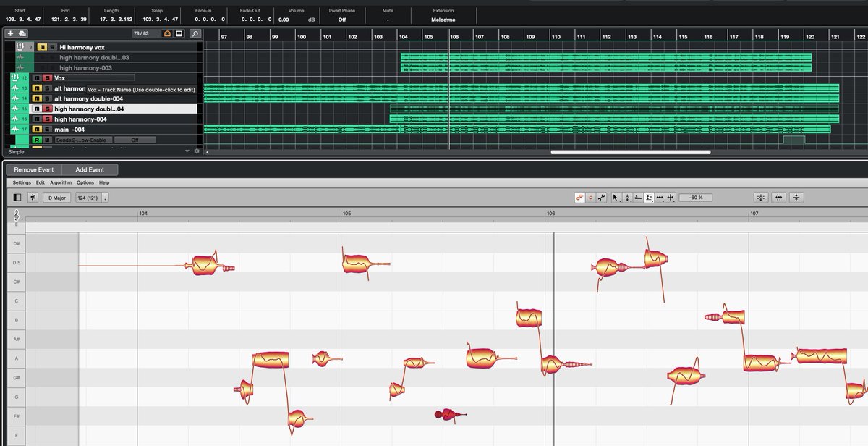Open the Correct Pitch macro
Viewport: 868px width, 446px height.
coord(761,197)
